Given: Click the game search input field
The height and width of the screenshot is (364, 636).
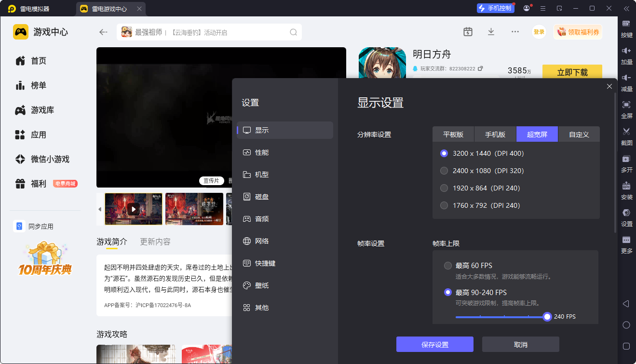Looking at the screenshot, I should click(x=209, y=32).
